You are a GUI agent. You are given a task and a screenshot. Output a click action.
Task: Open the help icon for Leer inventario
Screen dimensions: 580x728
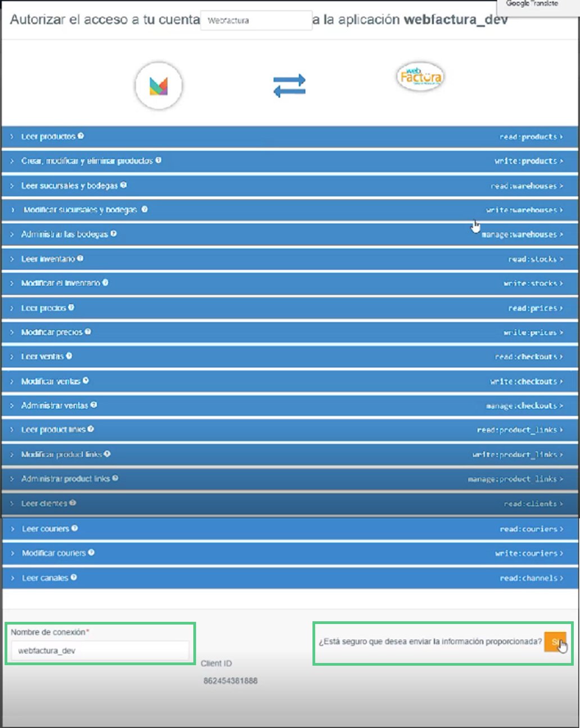point(80,258)
